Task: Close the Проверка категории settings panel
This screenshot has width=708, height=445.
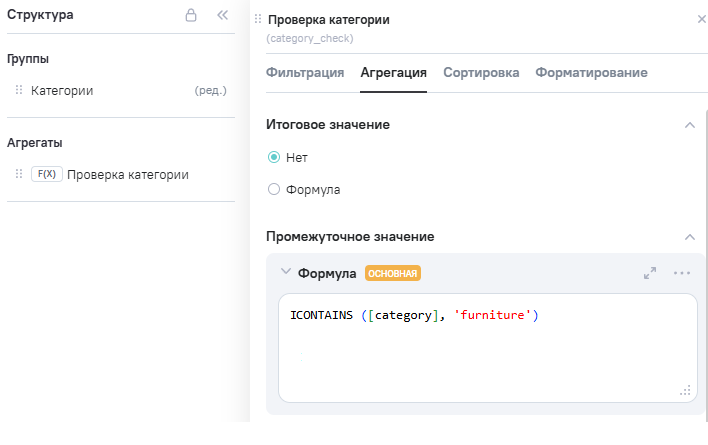Action: click(x=699, y=19)
